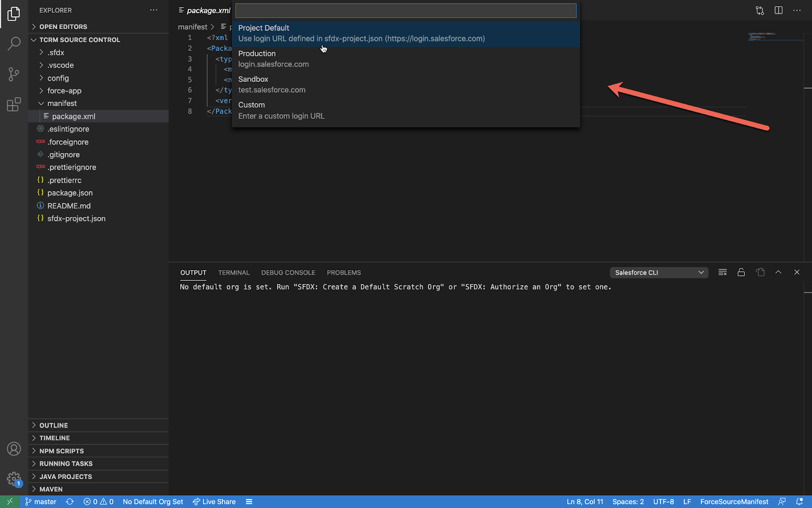Open the .prettierrc file
Screen dimensions: 812x508
(98, 180)
